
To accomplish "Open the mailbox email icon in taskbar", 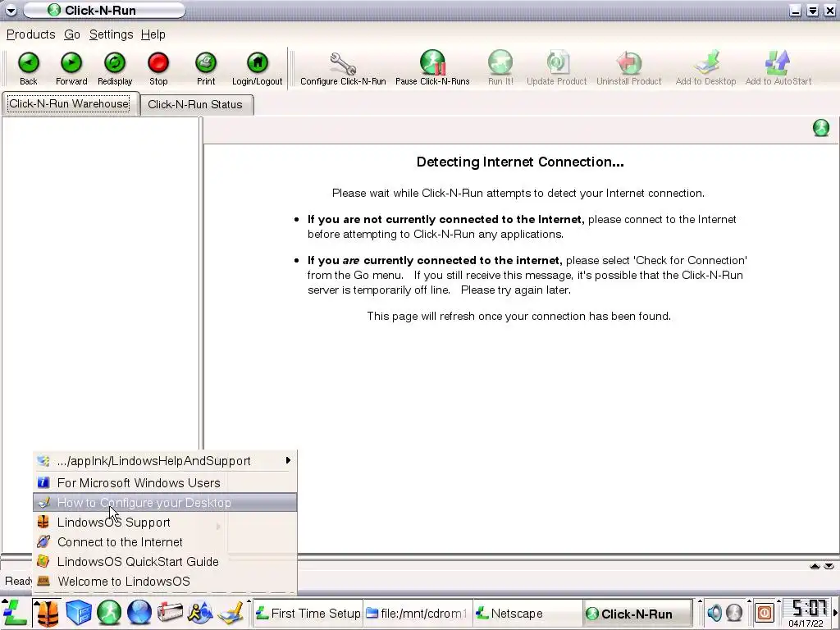I will point(170,613).
